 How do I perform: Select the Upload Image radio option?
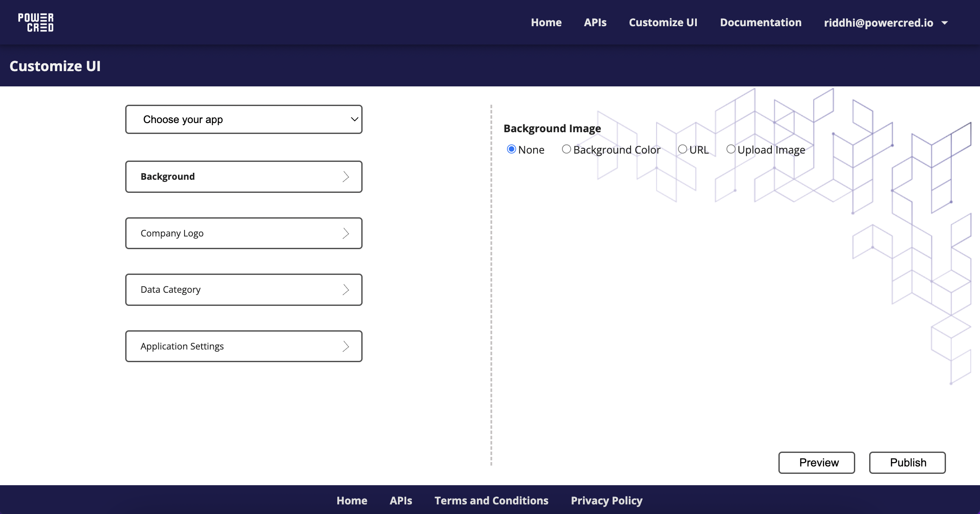pyautogui.click(x=731, y=149)
